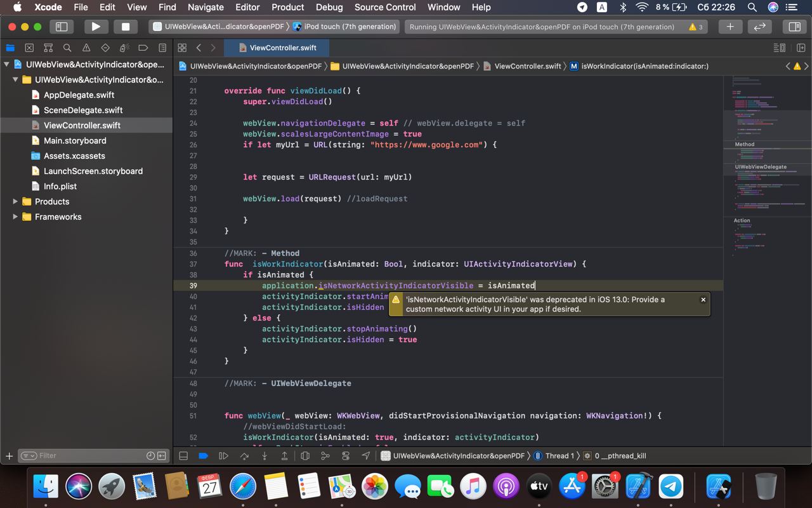Image resolution: width=812 pixels, height=508 pixels.
Task: Dismiss the deprecation warning popup
Action: point(703,300)
